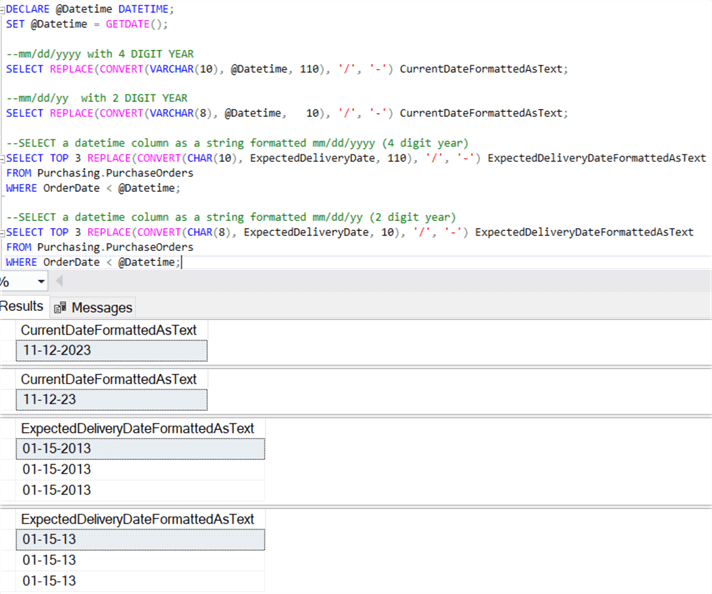Select the second 01-15-2013 result row
This screenshot has width=712, height=594.
[141, 469]
